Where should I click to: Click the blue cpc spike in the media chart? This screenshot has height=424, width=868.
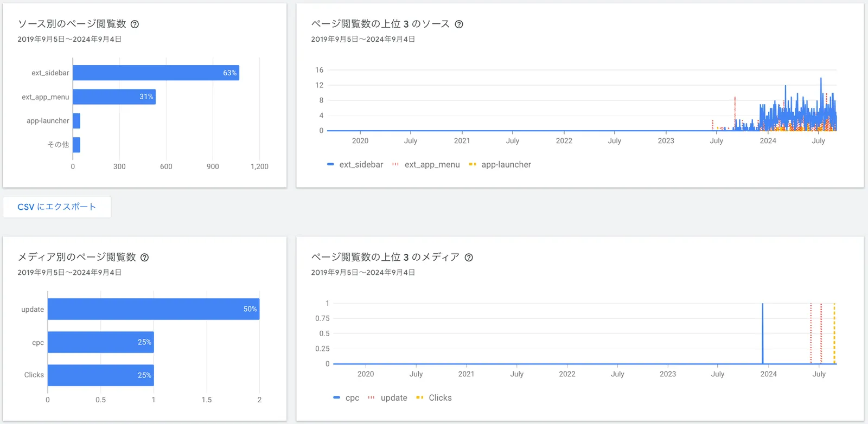tap(762, 333)
